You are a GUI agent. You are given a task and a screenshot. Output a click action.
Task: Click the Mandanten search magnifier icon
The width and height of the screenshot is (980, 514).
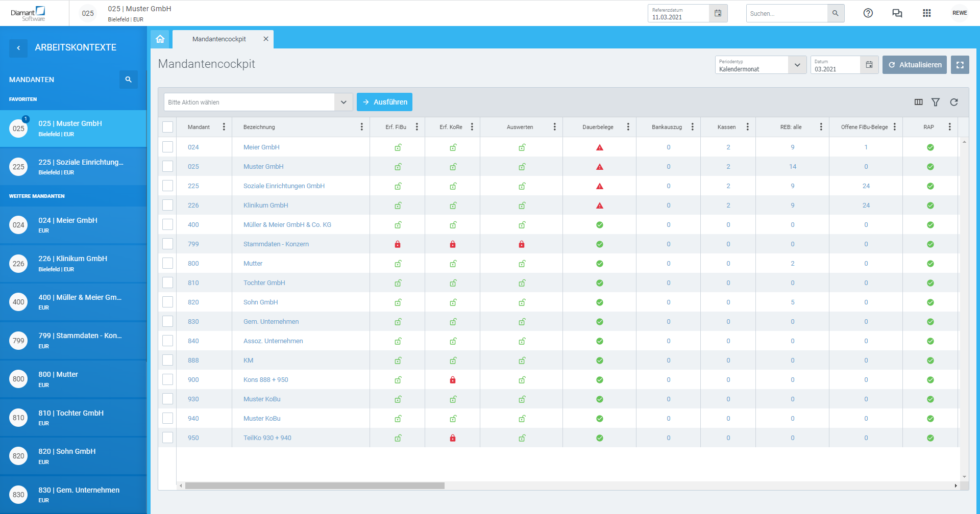click(x=129, y=80)
